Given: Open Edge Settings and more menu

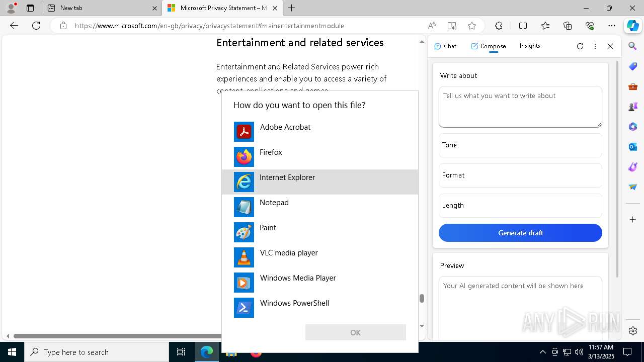Looking at the screenshot, I should (x=612, y=26).
